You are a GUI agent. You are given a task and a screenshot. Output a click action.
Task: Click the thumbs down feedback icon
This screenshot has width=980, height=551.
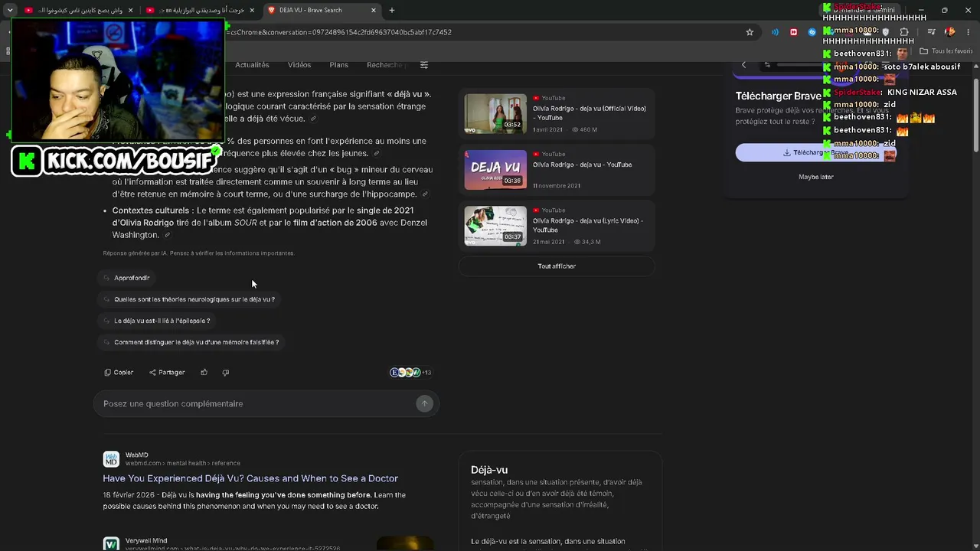pos(225,373)
